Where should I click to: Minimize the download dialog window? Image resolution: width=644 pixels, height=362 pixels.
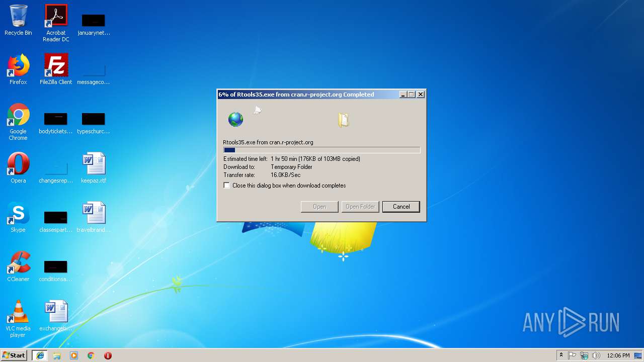tap(403, 95)
